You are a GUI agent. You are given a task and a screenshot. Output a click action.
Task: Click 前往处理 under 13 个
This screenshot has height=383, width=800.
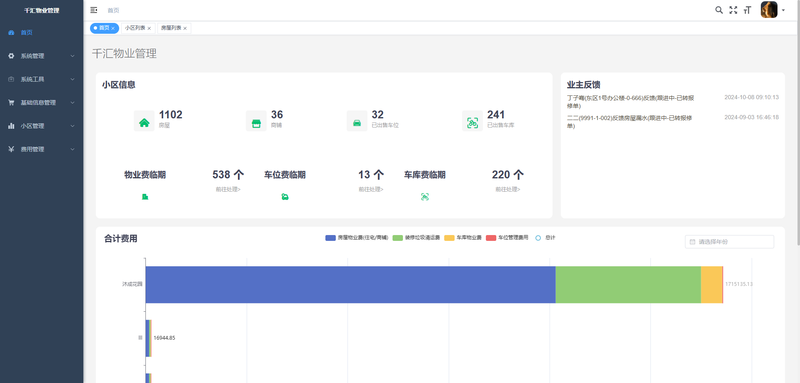click(x=371, y=189)
